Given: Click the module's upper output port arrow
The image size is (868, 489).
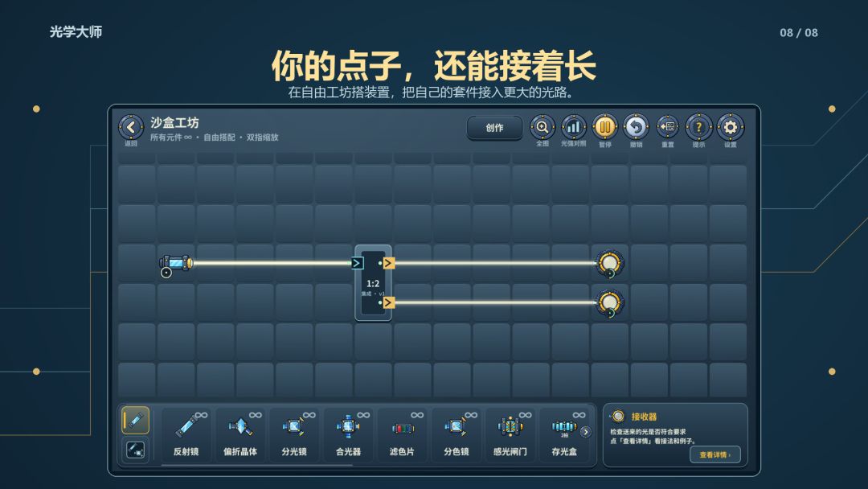Looking at the screenshot, I should coord(389,263).
